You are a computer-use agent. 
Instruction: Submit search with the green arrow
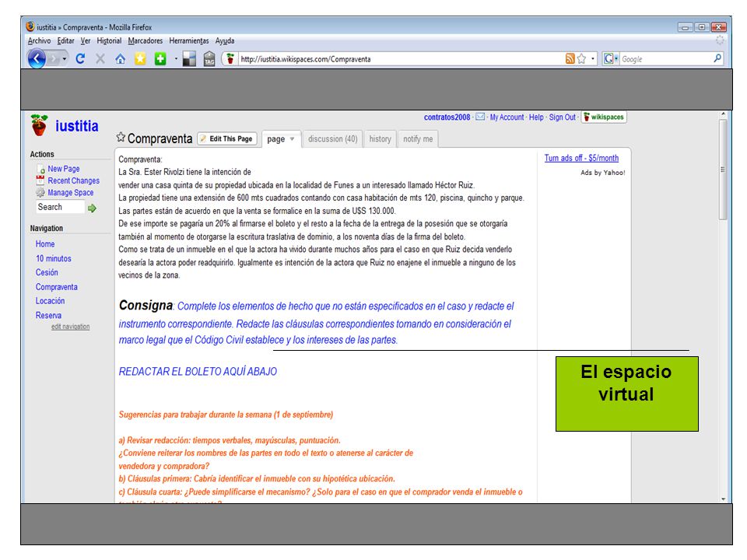92,208
